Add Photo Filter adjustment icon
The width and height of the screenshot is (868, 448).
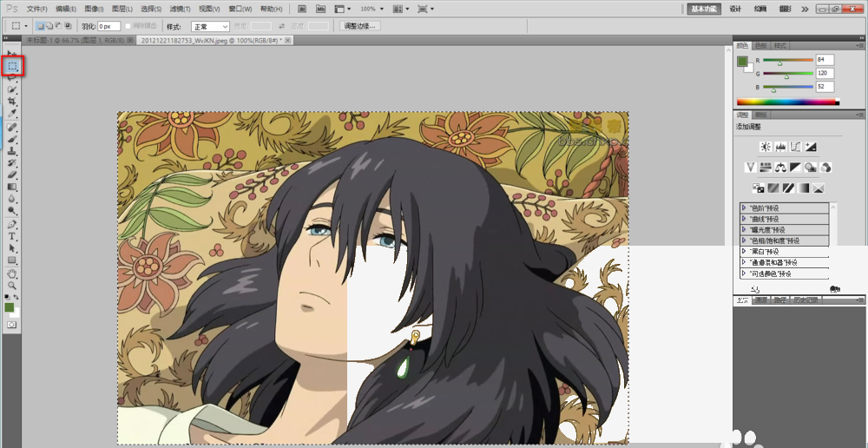811,167
